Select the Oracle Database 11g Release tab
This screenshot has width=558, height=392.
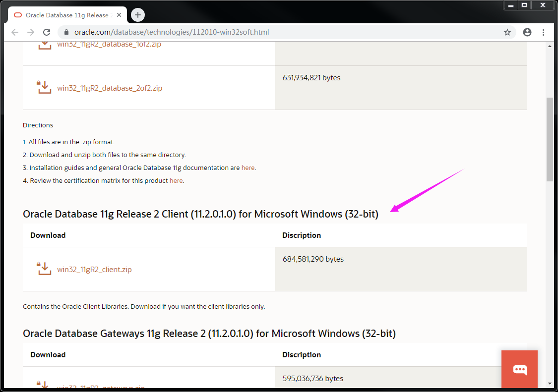click(x=67, y=15)
